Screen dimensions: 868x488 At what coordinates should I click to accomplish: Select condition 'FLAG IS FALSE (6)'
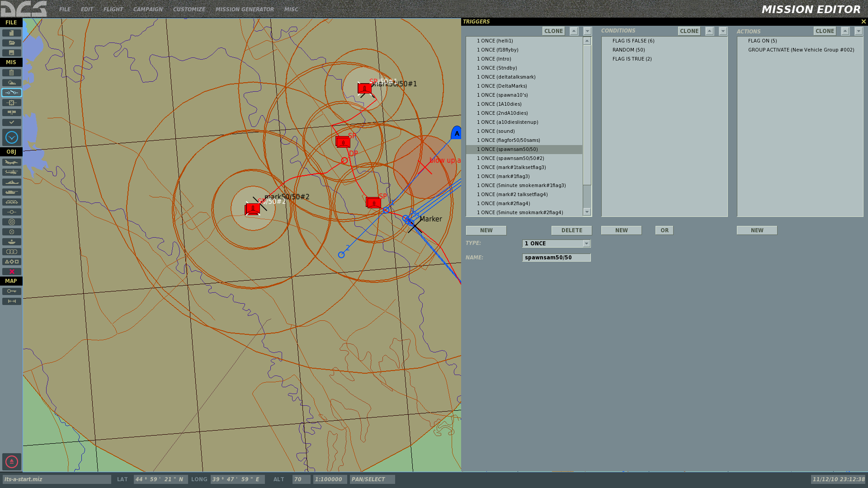[x=665, y=41]
